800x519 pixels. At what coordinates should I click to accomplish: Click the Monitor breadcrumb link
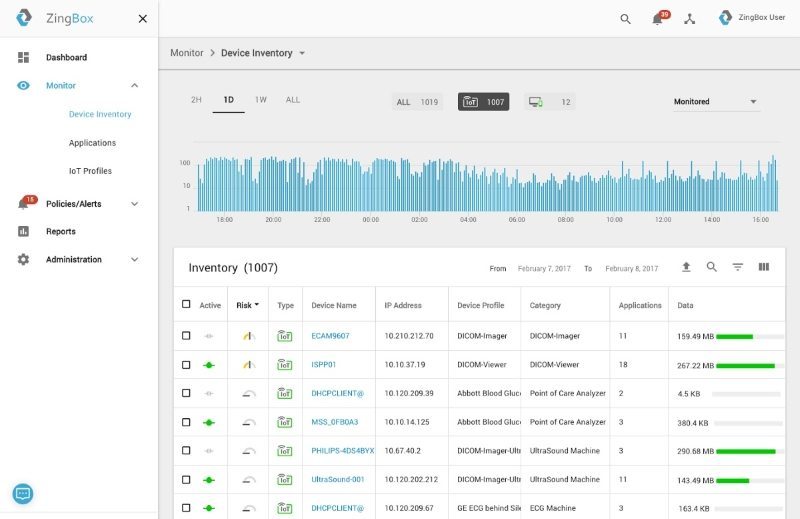point(187,53)
